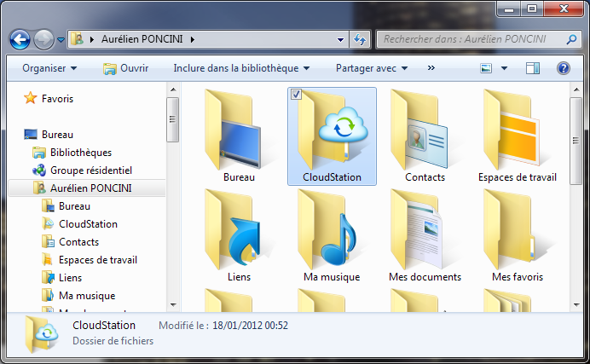Image resolution: width=590 pixels, height=364 pixels.
Task: Open address bar history dropdown
Action: click(340, 39)
